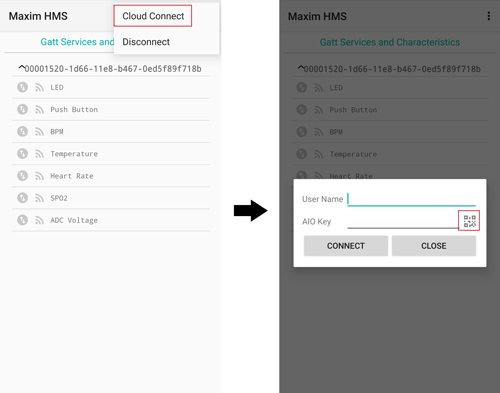Scan the AIO Key with QR code icon
This screenshot has width=500, height=393.
469,221
